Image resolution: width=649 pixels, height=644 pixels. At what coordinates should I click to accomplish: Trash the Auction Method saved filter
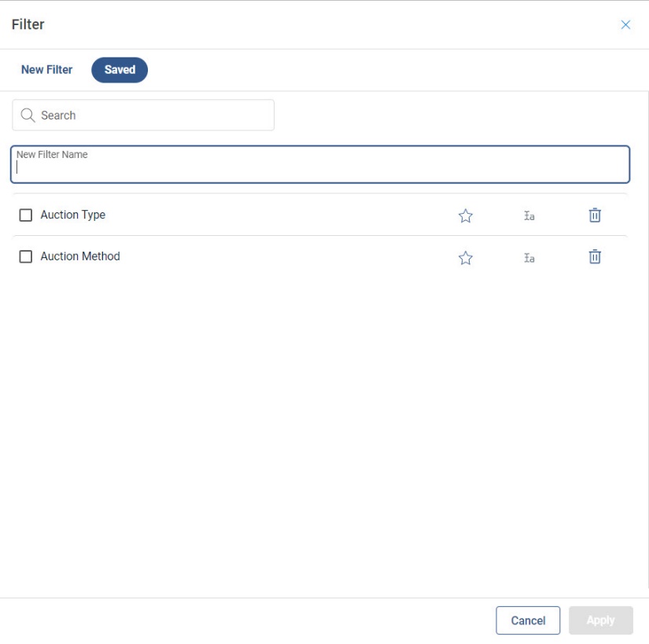(595, 256)
